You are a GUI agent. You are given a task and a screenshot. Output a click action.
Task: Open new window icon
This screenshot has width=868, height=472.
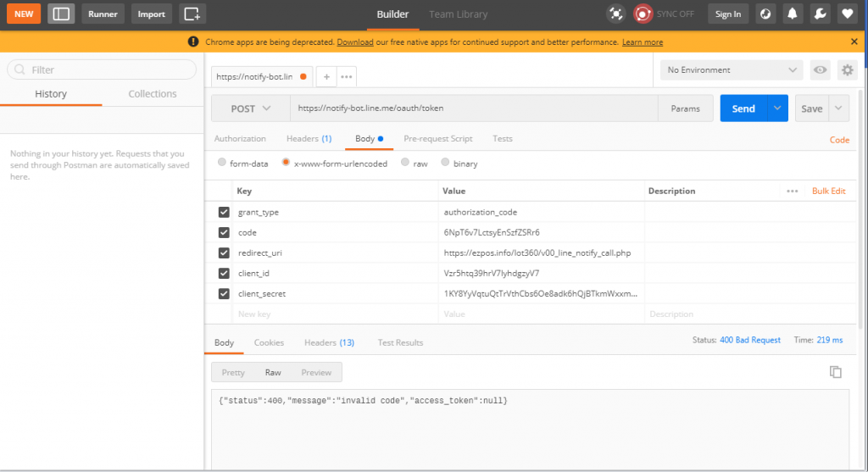coord(192,14)
